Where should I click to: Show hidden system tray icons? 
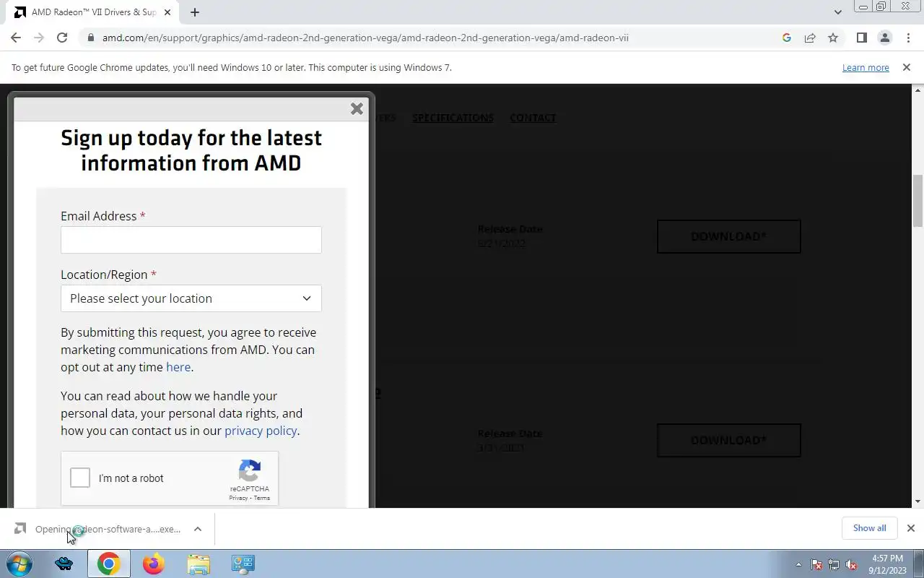pos(798,565)
